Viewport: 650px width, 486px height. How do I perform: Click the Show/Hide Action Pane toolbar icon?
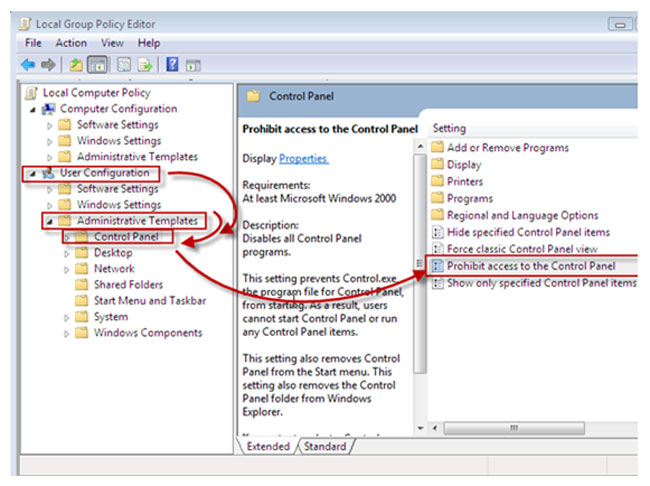(x=193, y=65)
